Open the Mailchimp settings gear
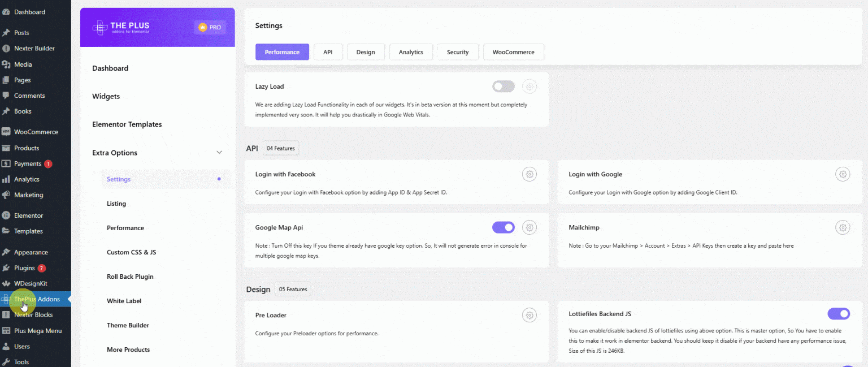The width and height of the screenshot is (868, 367). click(843, 227)
